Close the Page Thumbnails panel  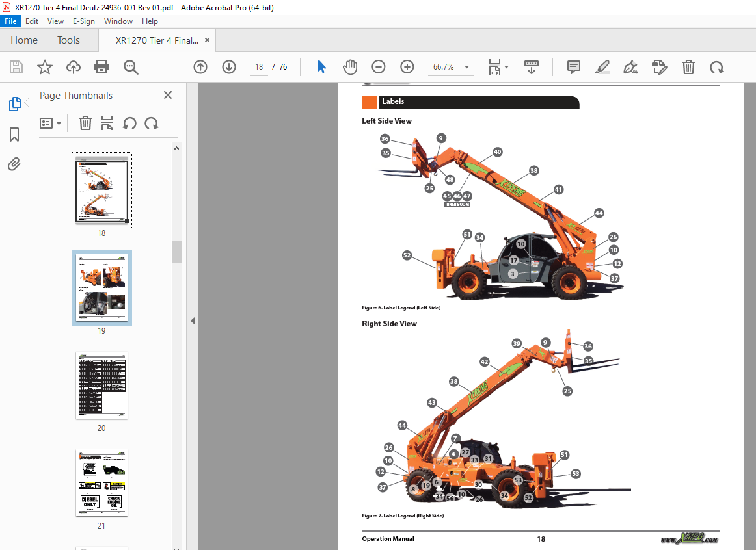point(168,95)
